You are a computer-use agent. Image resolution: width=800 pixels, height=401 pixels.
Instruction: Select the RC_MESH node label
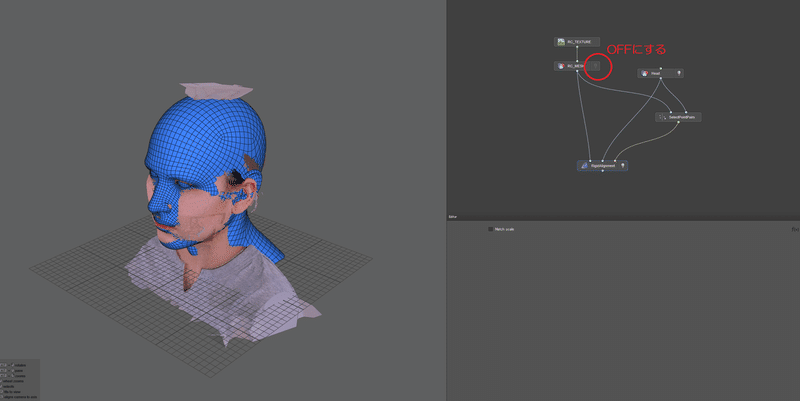point(576,66)
